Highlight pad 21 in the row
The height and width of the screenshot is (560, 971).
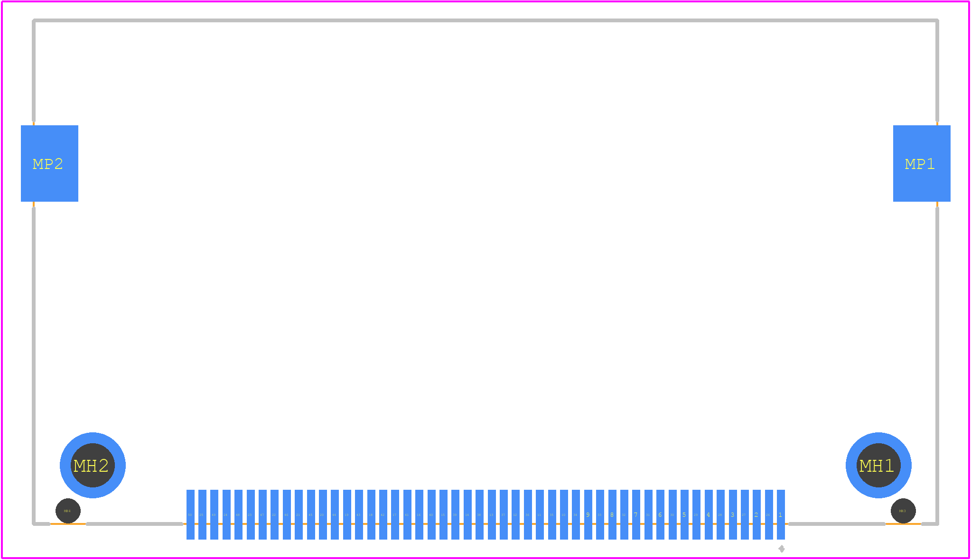(x=299, y=514)
